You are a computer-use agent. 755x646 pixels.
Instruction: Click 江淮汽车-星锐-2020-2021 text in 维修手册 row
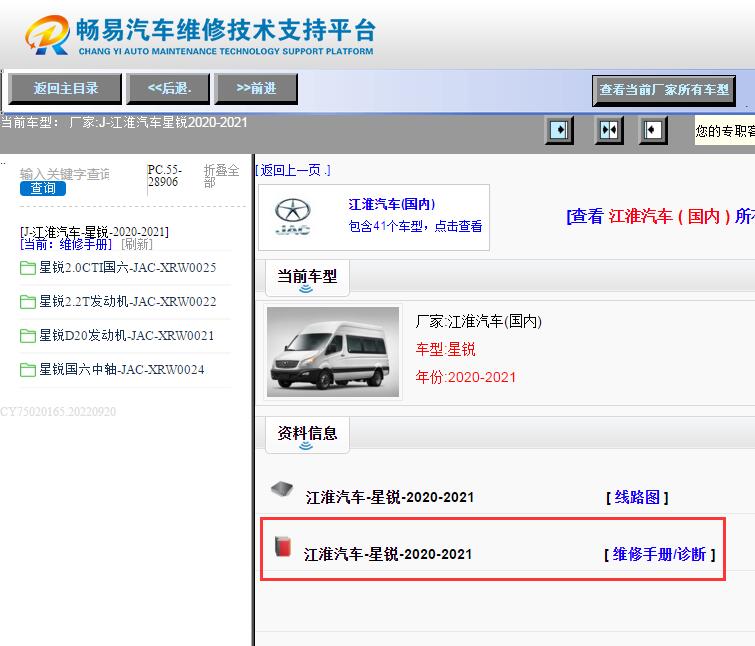coord(388,555)
